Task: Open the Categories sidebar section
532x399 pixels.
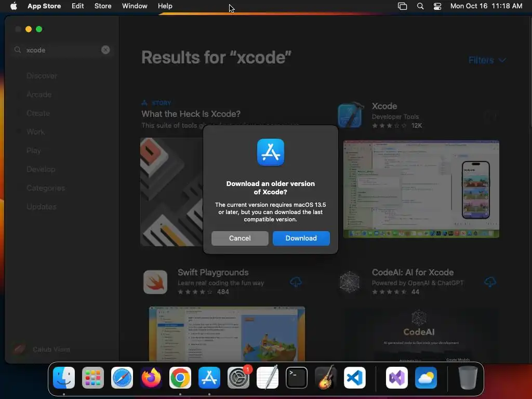Action: coord(46,188)
